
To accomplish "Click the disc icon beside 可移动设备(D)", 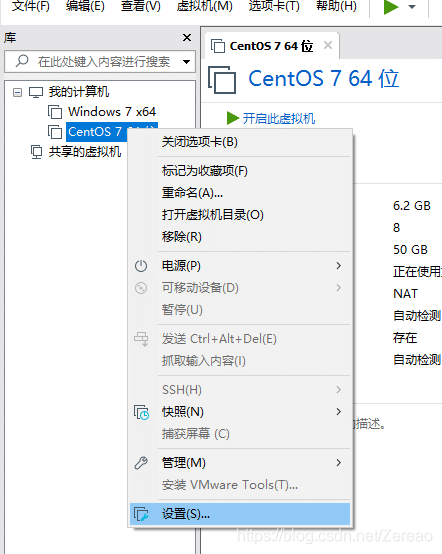I will (x=141, y=288).
